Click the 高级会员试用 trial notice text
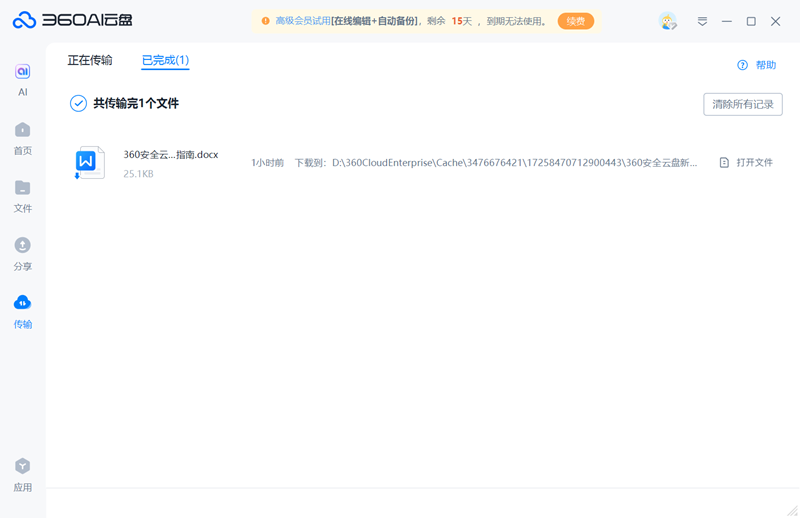Viewport: 800px width, 518px height. click(x=303, y=21)
